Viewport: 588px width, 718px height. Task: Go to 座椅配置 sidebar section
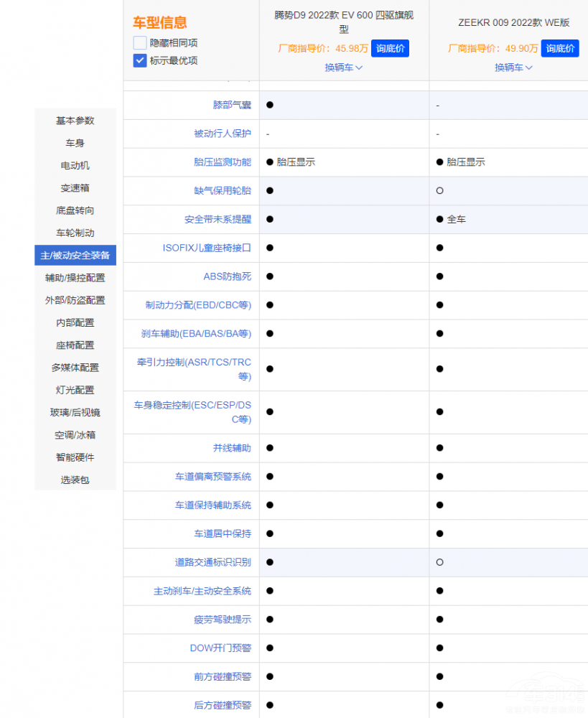75,345
